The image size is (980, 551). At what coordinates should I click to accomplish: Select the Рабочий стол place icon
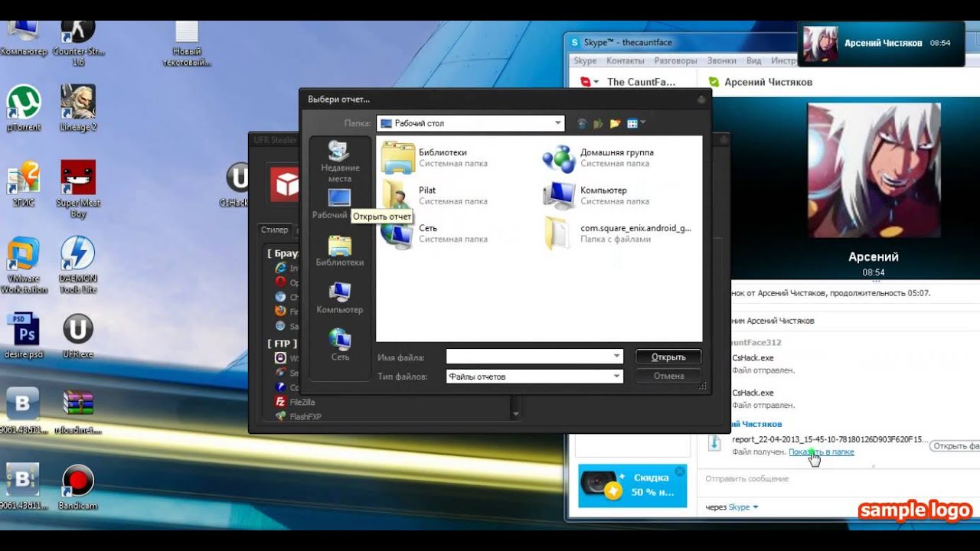point(339,197)
